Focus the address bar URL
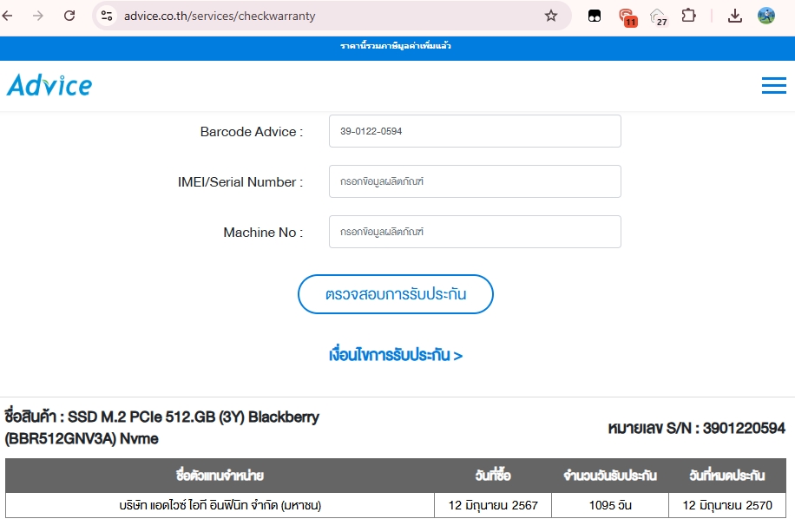Screen dimensions: 795x532 (220, 16)
